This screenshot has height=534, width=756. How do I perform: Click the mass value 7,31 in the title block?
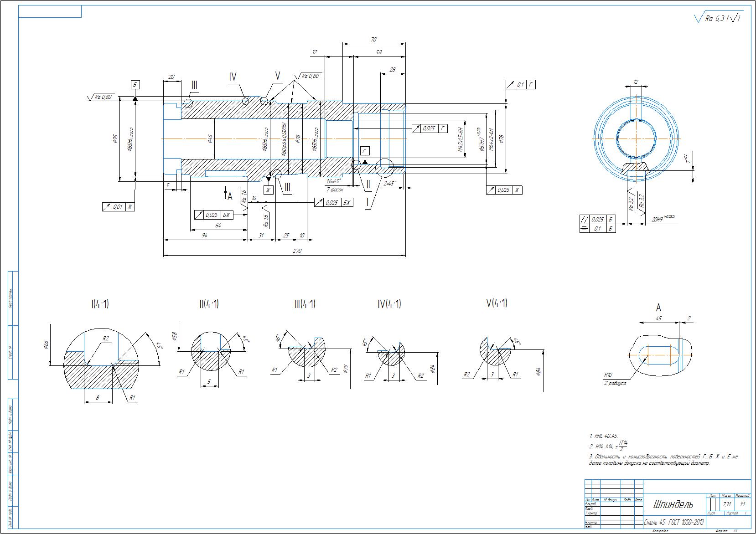pyautogui.click(x=727, y=504)
